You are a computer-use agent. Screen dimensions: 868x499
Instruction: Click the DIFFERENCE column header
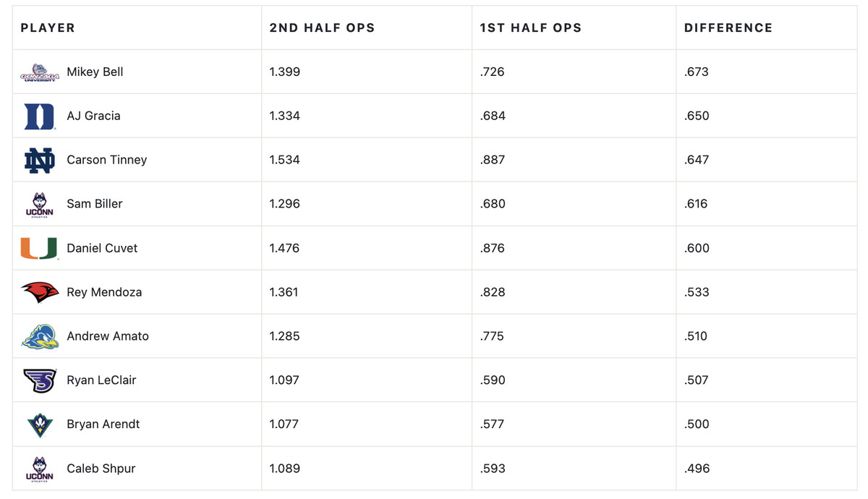click(x=728, y=28)
